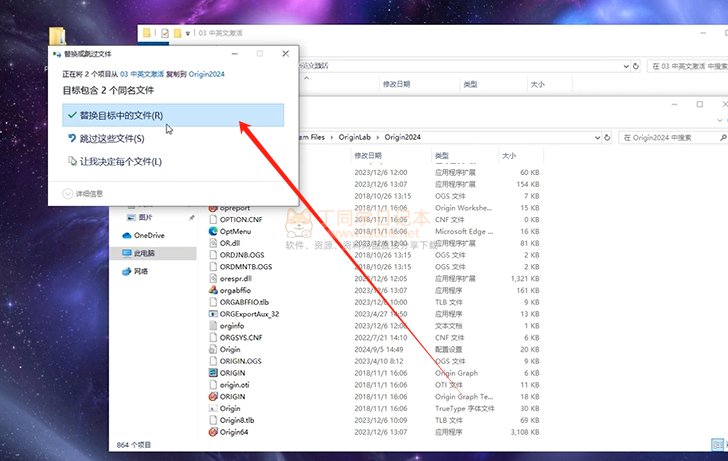Select the OptMenu Edge file icon

click(x=213, y=230)
